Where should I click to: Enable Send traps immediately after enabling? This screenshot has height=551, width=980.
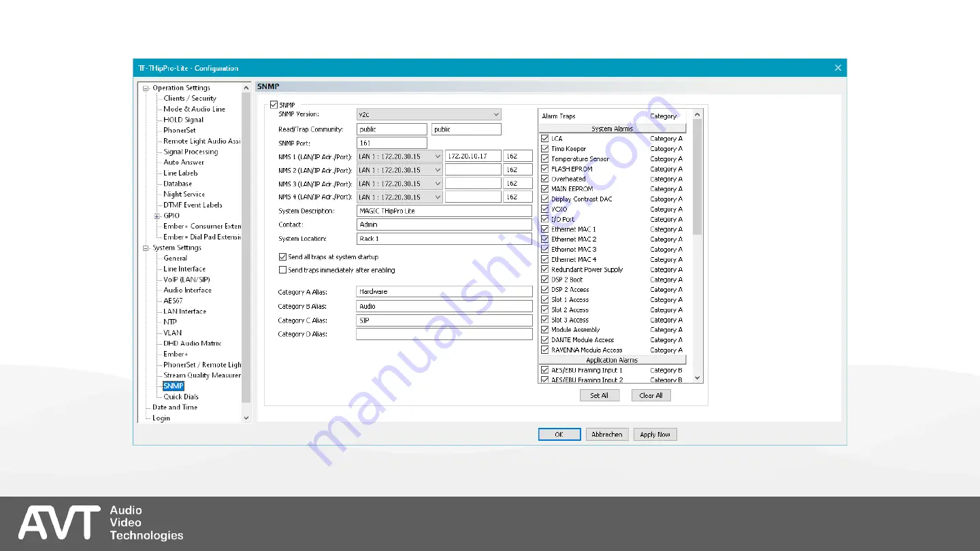pyautogui.click(x=282, y=270)
